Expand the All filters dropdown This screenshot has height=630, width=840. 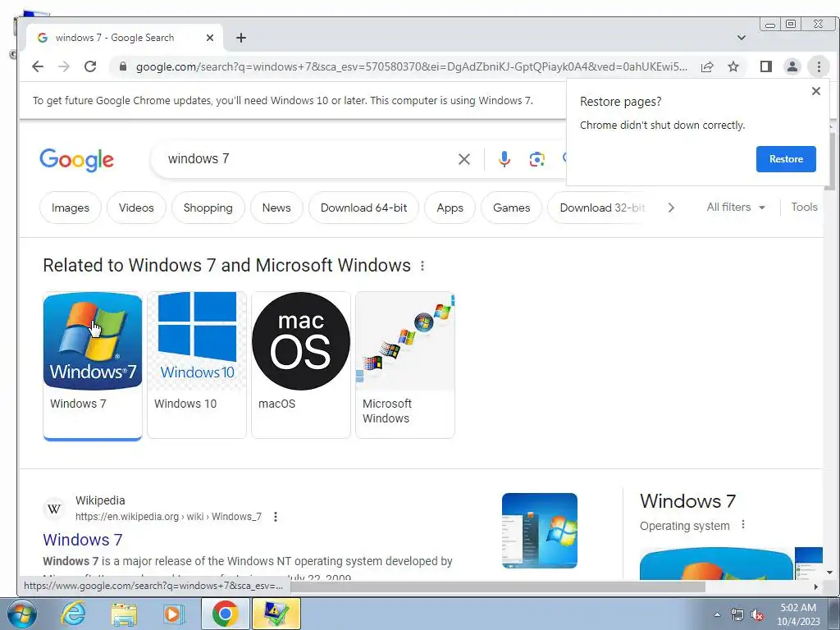click(736, 208)
